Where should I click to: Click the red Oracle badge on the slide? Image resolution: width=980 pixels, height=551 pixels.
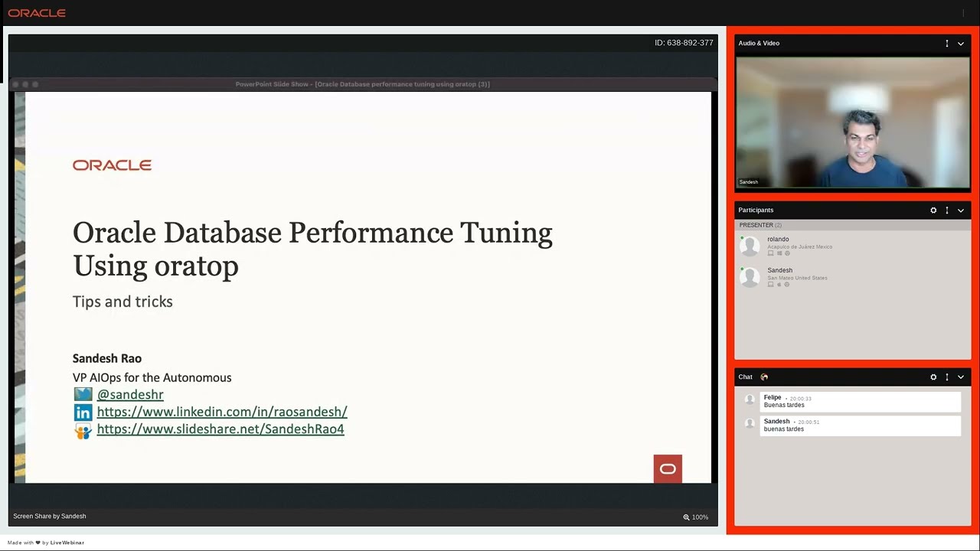pyautogui.click(x=668, y=469)
